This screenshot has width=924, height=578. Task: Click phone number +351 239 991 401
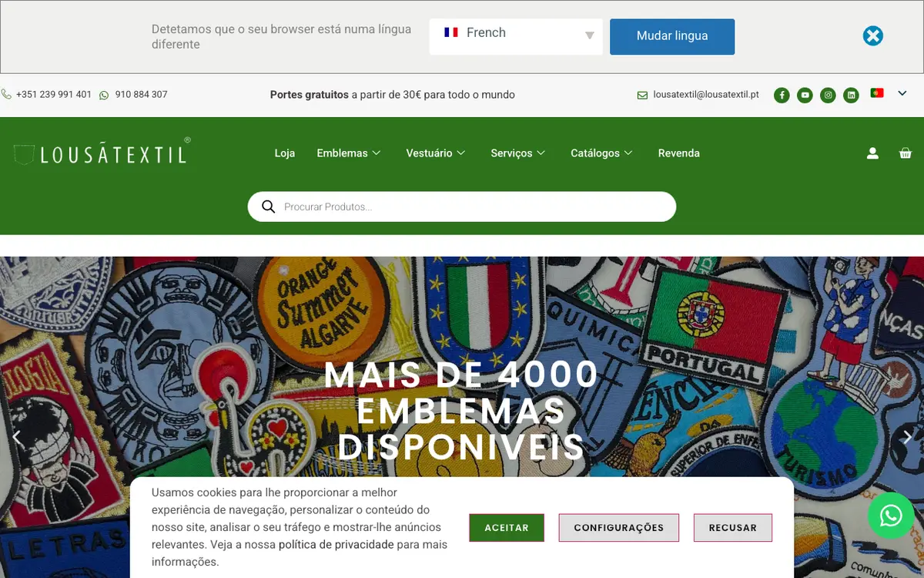point(53,95)
